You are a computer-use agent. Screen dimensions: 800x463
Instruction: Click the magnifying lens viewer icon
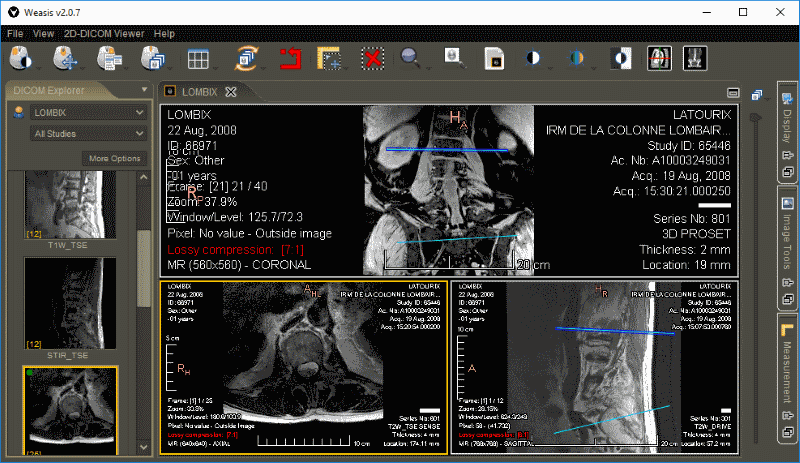[x=454, y=57]
